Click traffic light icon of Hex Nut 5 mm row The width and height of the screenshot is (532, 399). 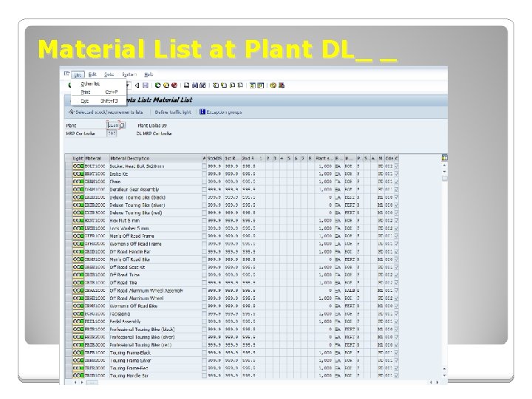click(x=78, y=220)
